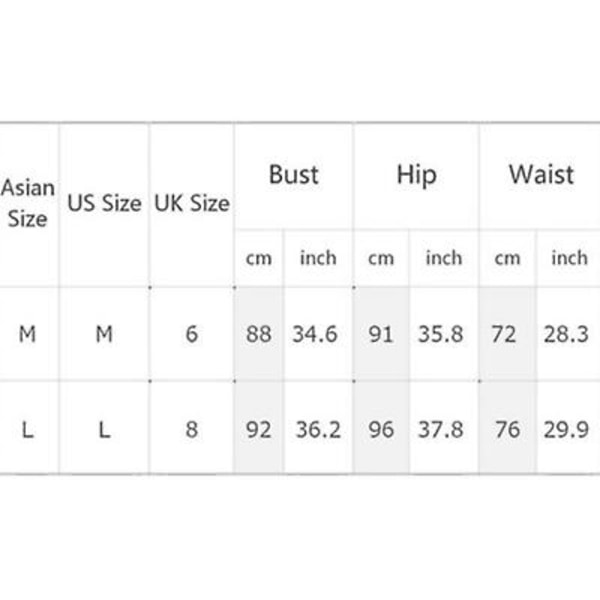Select the Waist column header
The width and height of the screenshot is (600, 600).
(541, 175)
